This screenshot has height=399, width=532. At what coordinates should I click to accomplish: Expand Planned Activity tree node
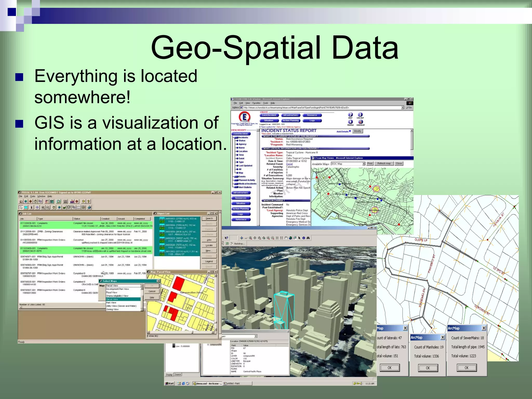(x=236, y=180)
